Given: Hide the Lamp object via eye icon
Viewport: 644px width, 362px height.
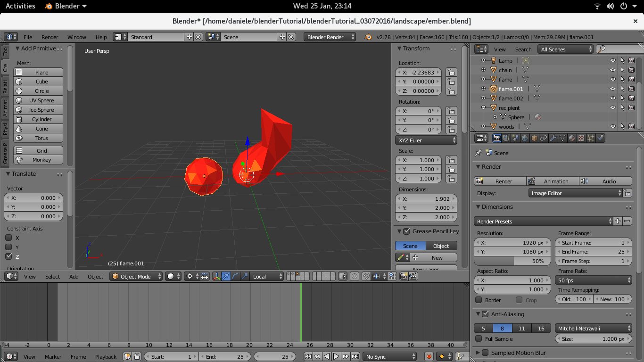Looking at the screenshot, I should (x=613, y=60).
